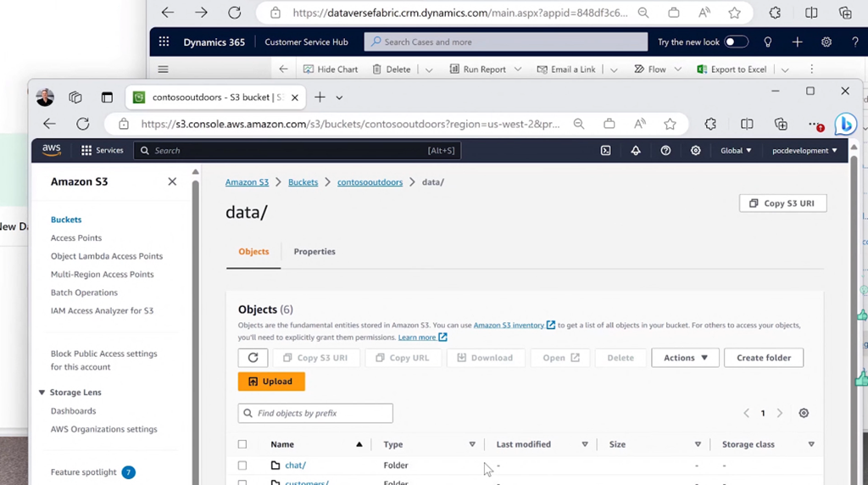This screenshot has height=485, width=868.
Task: Switch to the Properties tab
Action: click(x=314, y=251)
